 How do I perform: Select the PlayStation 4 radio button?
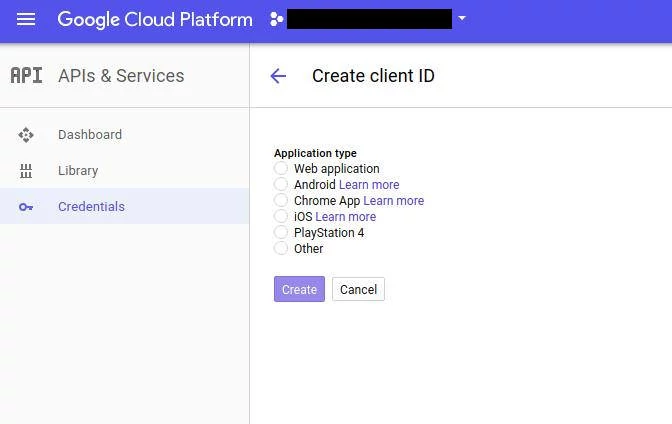(x=281, y=232)
